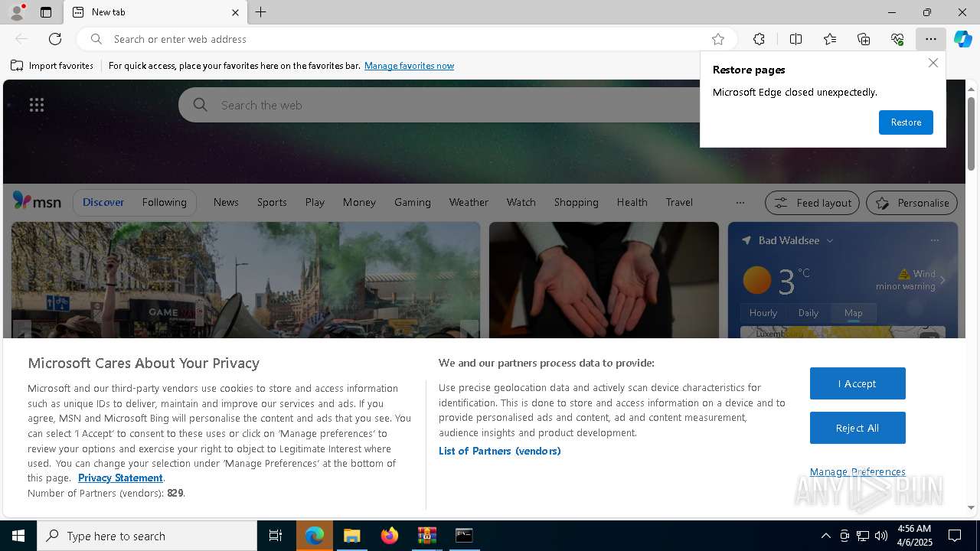The height and width of the screenshot is (551, 980).
Task: Open the Weather category
Action: (x=469, y=202)
